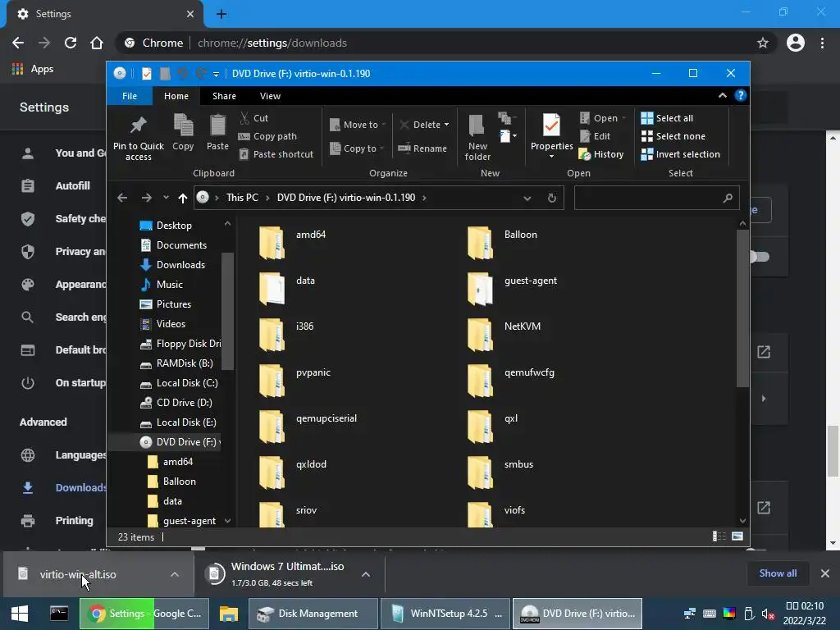Click the volume muted tray icon
This screenshot has height=630, width=840.
pos(768,614)
